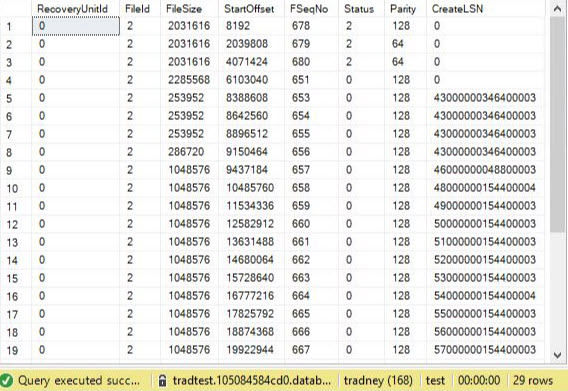Click StartOffset value 13631488

(x=250, y=242)
